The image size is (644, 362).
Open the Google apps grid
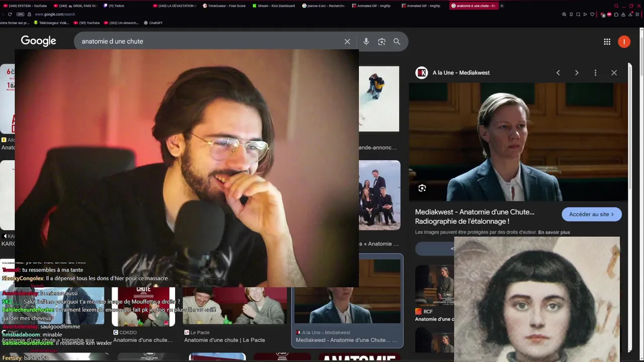coord(607,42)
